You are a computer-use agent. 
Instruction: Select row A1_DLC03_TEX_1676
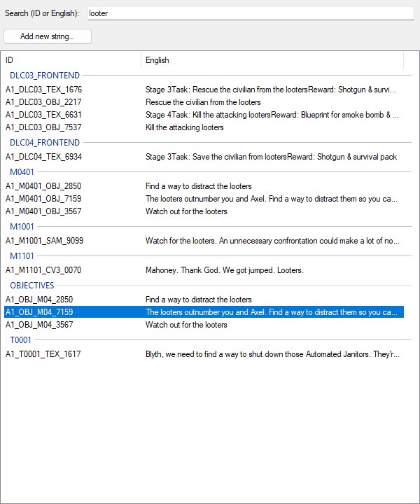[x=204, y=90]
